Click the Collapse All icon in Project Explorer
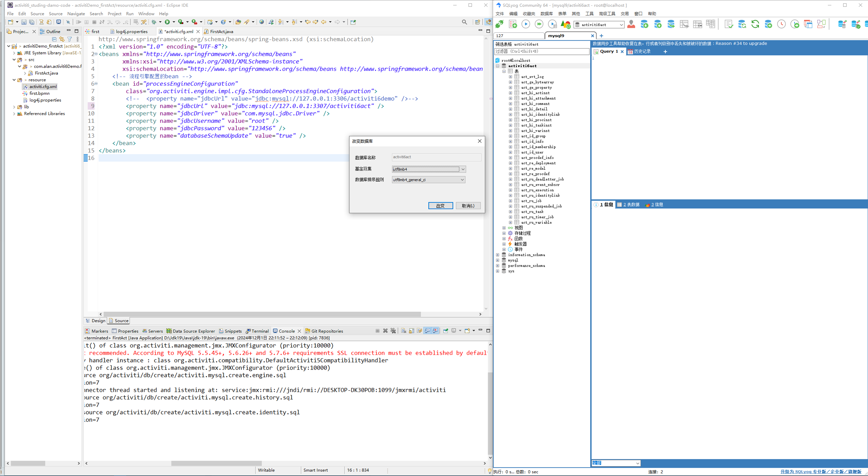The height and width of the screenshot is (476, 868). [54, 39]
